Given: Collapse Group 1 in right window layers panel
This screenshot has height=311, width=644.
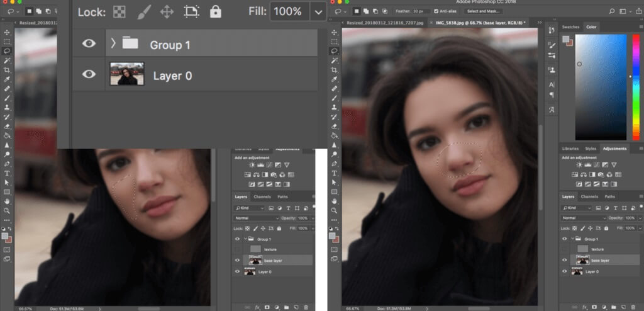Looking at the screenshot, I should (573, 239).
